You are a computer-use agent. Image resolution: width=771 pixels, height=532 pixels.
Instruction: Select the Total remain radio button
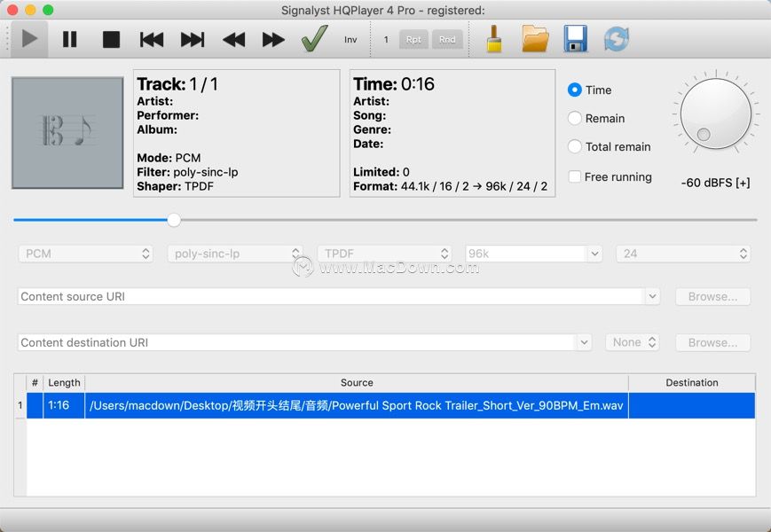(x=574, y=146)
